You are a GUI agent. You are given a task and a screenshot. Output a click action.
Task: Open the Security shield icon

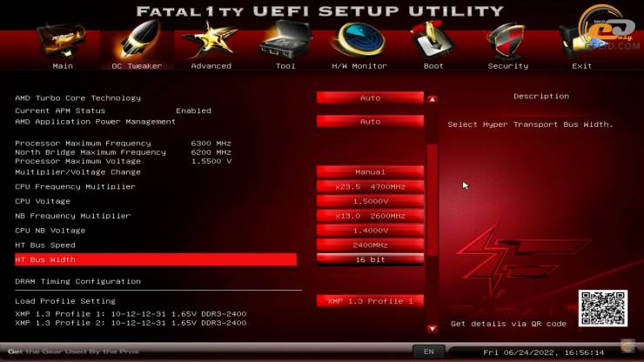point(506,41)
